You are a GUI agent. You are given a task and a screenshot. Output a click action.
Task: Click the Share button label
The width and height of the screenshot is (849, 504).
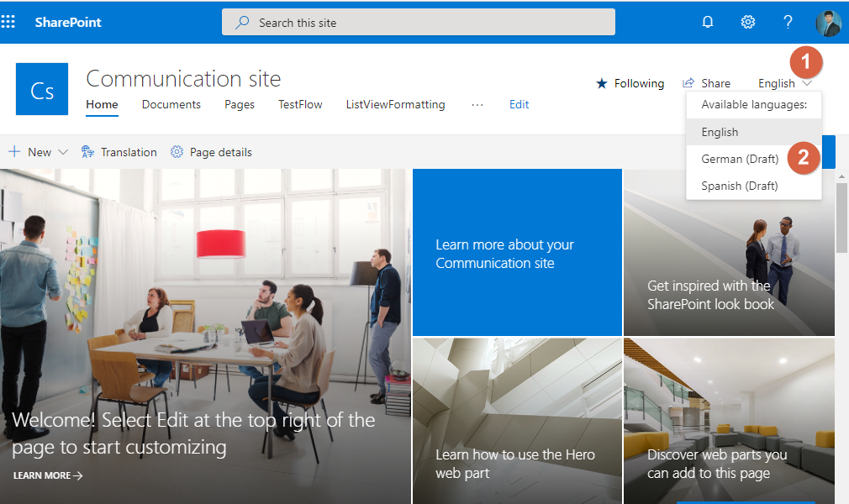[715, 83]
